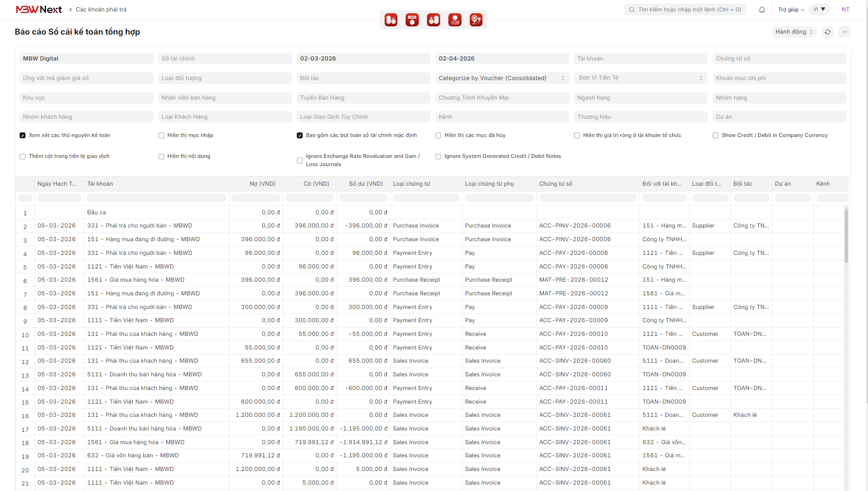Open the 'Sổ tài chính' finance book filter
Screen dimensions: 868x491
pyautogui.click(x=225, y=59)
